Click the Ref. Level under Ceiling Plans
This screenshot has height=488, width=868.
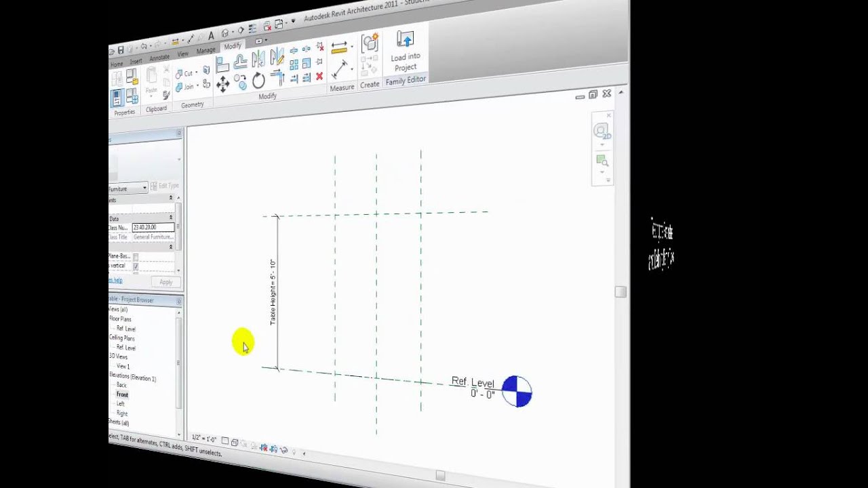[126, 348]
